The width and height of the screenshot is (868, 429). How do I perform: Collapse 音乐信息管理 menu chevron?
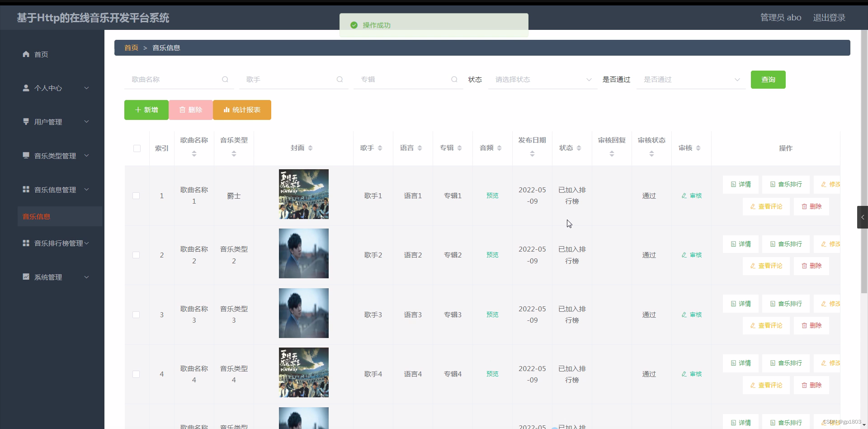(86, 190)
